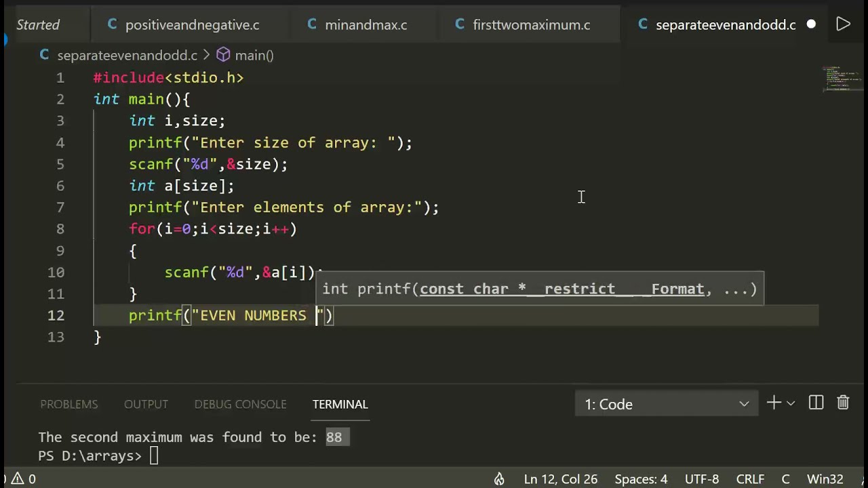Viewport: 868px width, 488px height.
Task: Click 'EVEN NUMBERS' printf line
Action: [231, 315]
